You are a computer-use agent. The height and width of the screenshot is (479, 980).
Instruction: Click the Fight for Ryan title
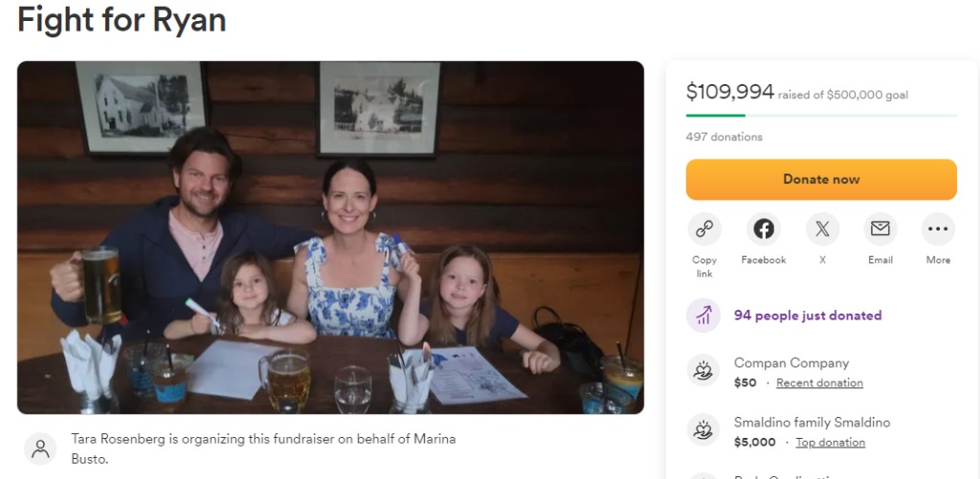coord(122,19)
